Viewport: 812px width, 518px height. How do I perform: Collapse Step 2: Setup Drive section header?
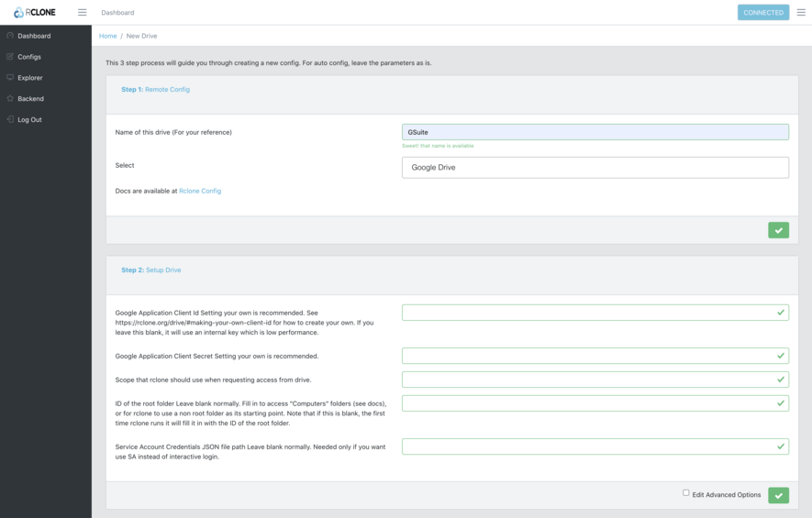click(150, 270)
